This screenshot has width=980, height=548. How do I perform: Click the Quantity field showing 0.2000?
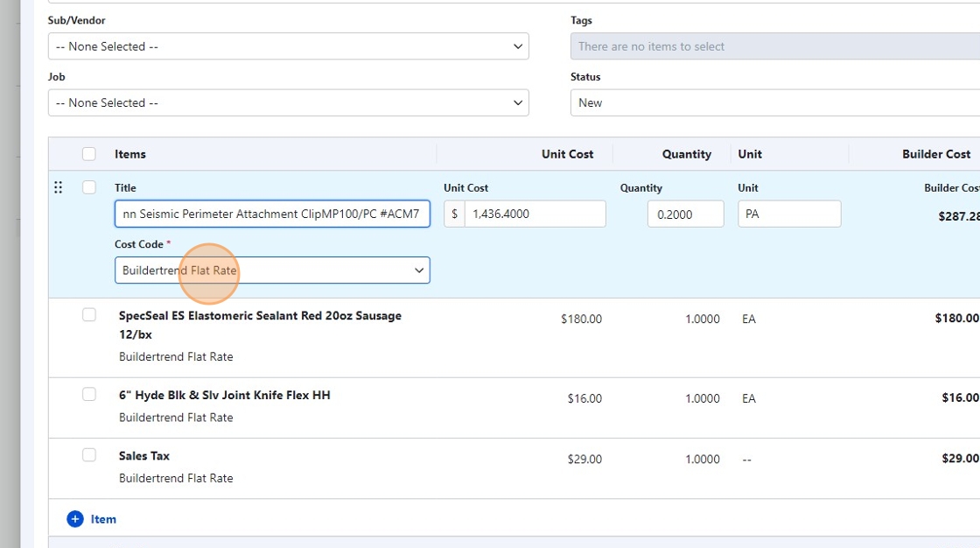click(x=685, y=214)
